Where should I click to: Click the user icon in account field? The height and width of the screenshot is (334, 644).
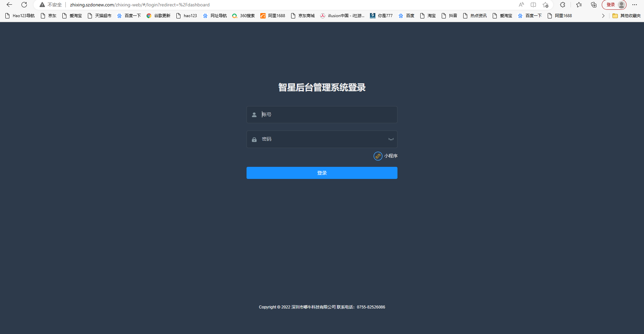[254, 115]
